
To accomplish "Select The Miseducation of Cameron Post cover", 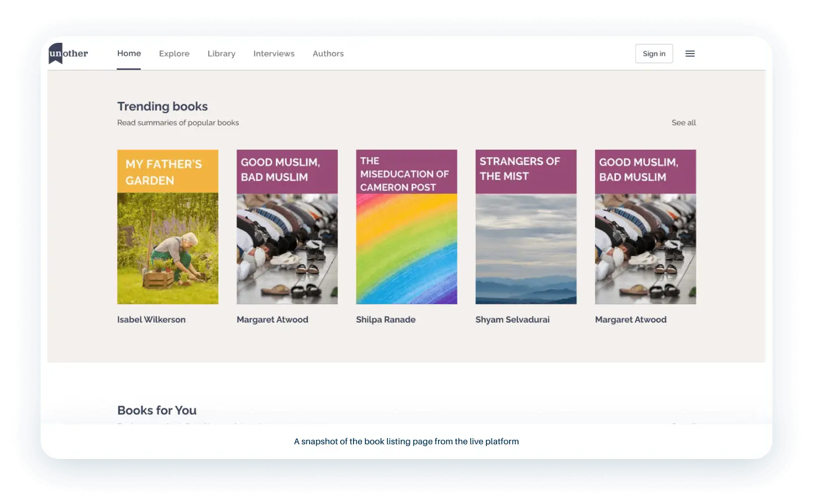I will [x=406, y=227].
